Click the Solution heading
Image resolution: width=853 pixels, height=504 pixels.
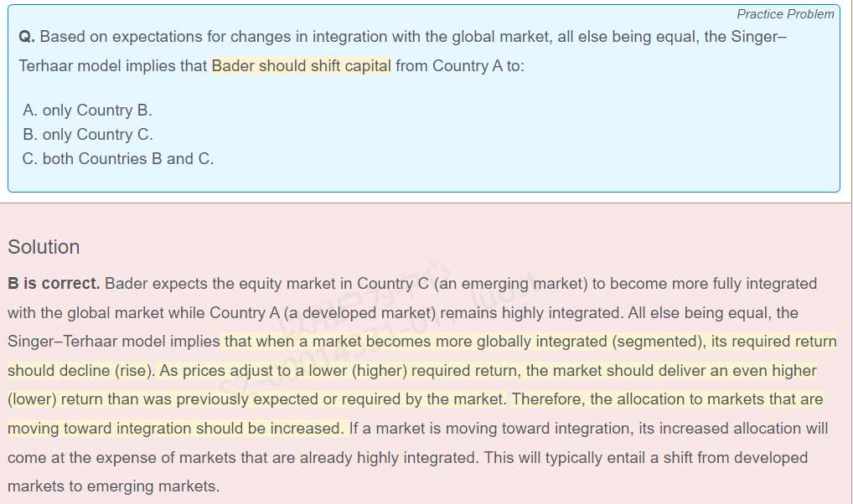[44, 247]
